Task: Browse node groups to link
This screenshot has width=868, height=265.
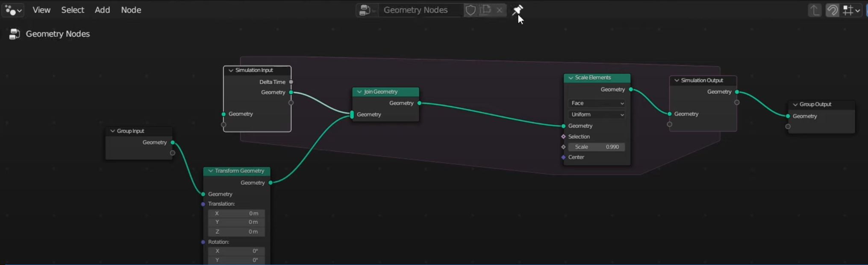Action: (x=367, y=10)
